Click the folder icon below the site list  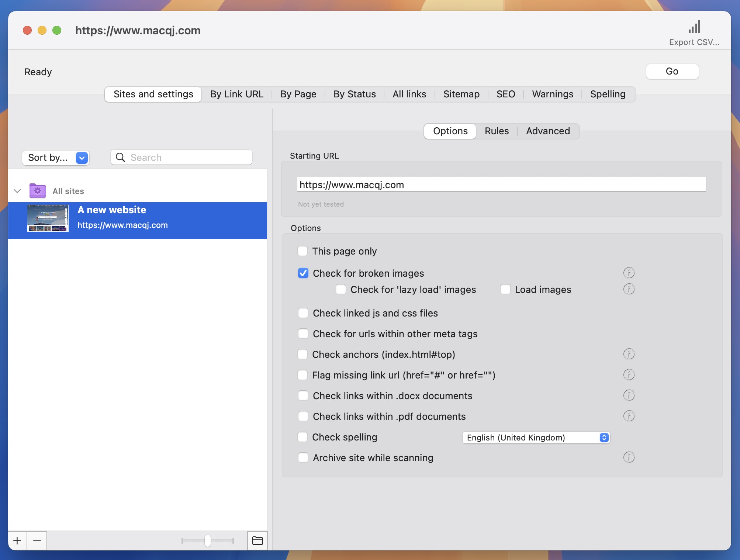click(257, 541)
